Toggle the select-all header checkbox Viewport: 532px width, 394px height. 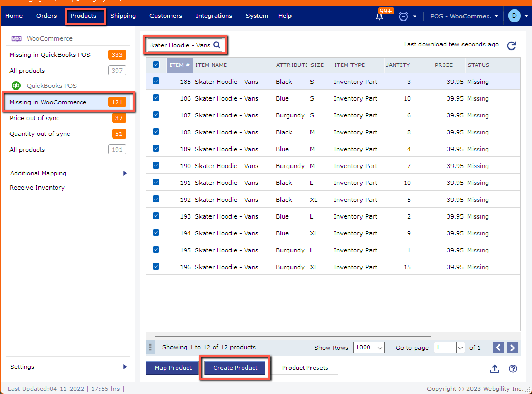click(x=156, y=65)
